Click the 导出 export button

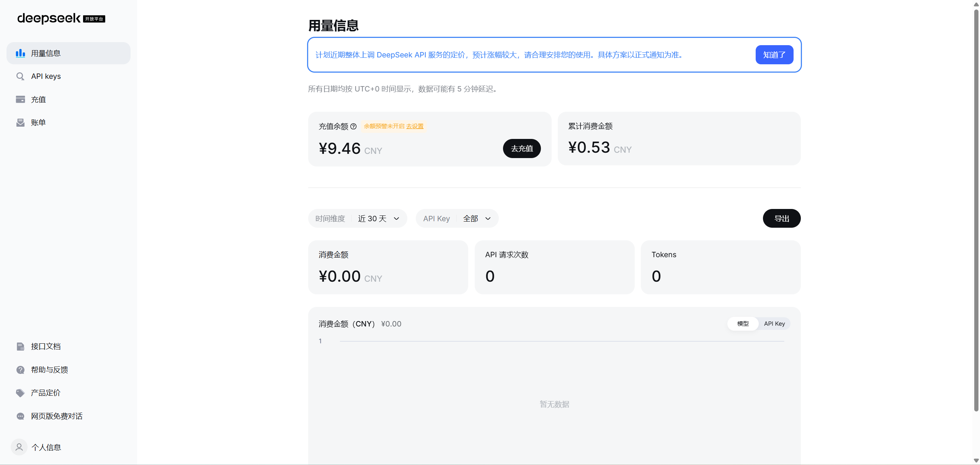(782, 219)
